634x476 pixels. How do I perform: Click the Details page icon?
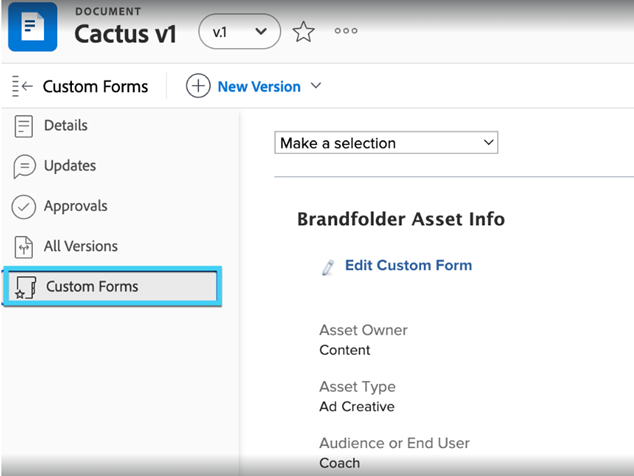(23, 126)
